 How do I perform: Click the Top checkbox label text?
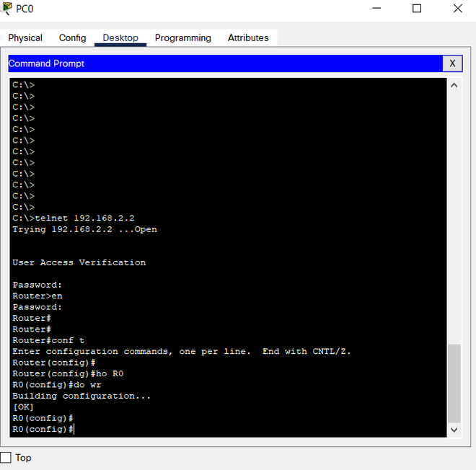(x=23, y=458)
